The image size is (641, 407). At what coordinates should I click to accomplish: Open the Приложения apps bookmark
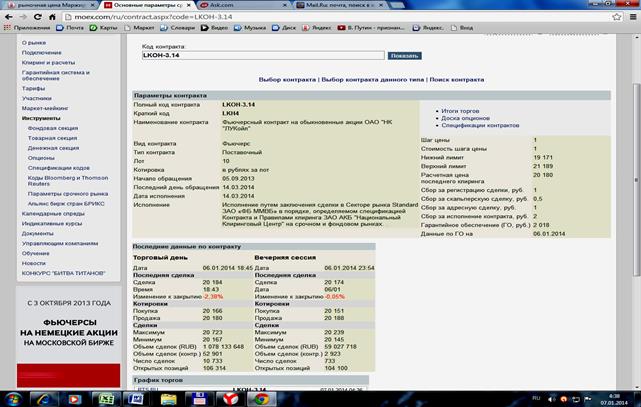27,28
